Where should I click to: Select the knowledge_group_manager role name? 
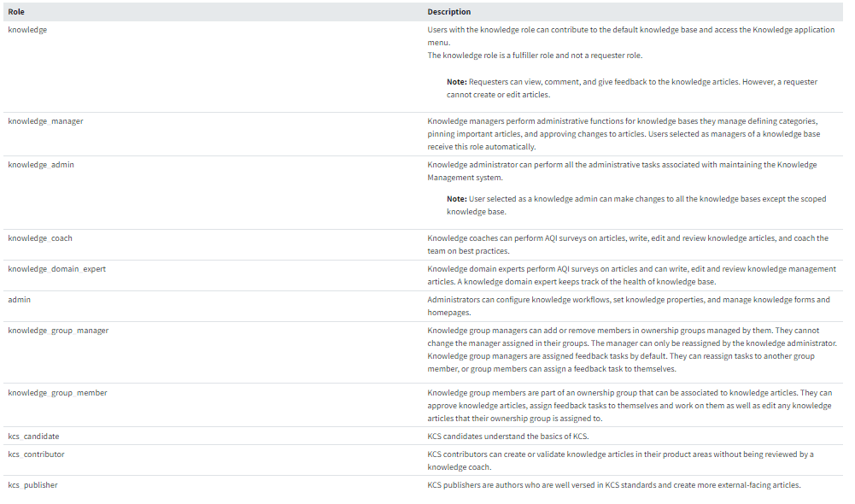click(58, 331)
